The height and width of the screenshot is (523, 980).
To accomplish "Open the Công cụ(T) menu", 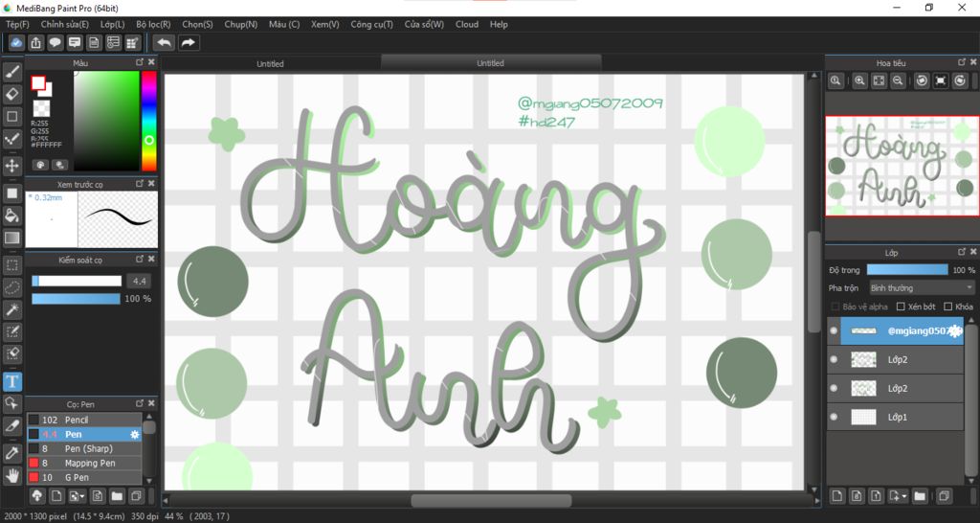I will click(372, 24).
